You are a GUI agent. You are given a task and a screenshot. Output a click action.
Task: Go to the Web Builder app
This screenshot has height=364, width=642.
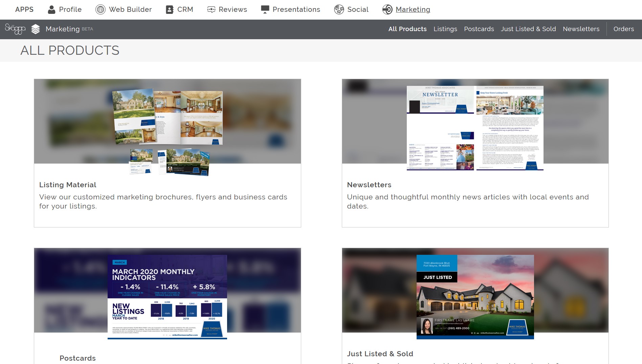(130, 9)
